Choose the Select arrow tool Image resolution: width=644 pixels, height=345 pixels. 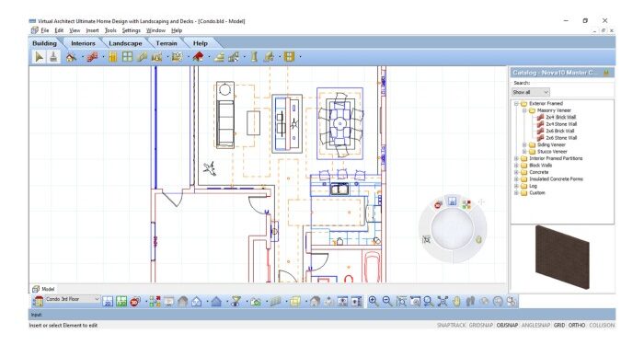coord(39,57)
